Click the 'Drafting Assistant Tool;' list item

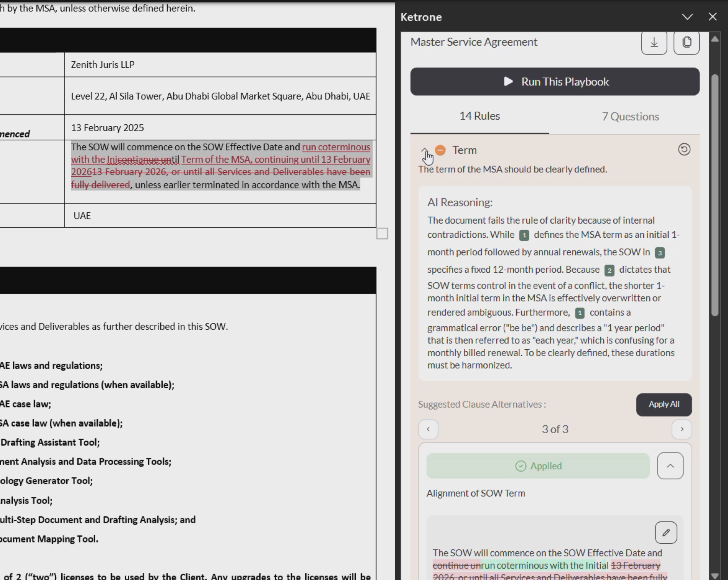(50, 442)
